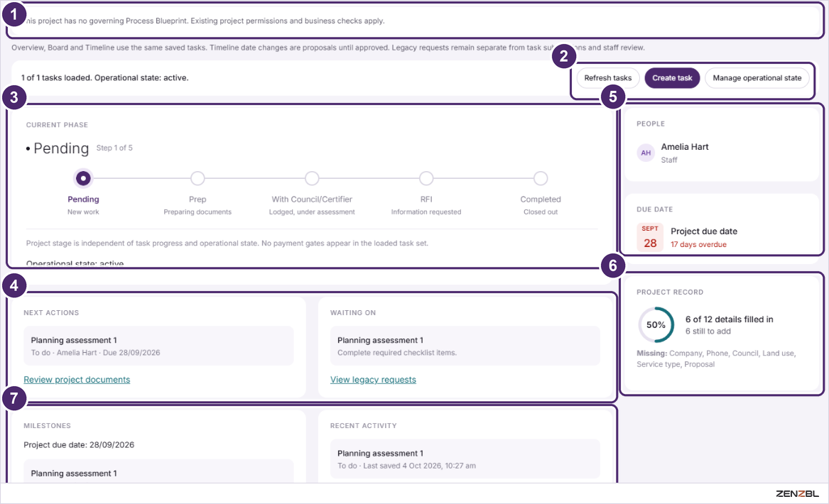Click '6 of 12 details filled in' text

(729, 319)
